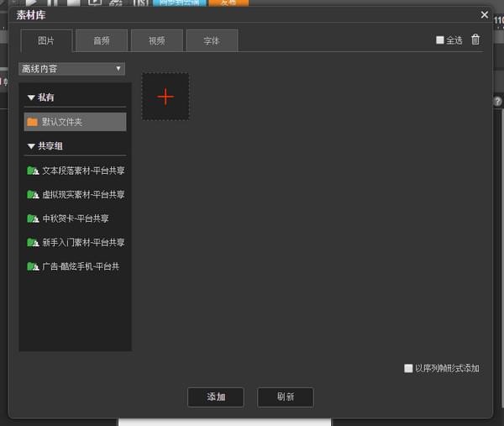
Task: Close the 素材库 dialog
Action: [484, 14]
